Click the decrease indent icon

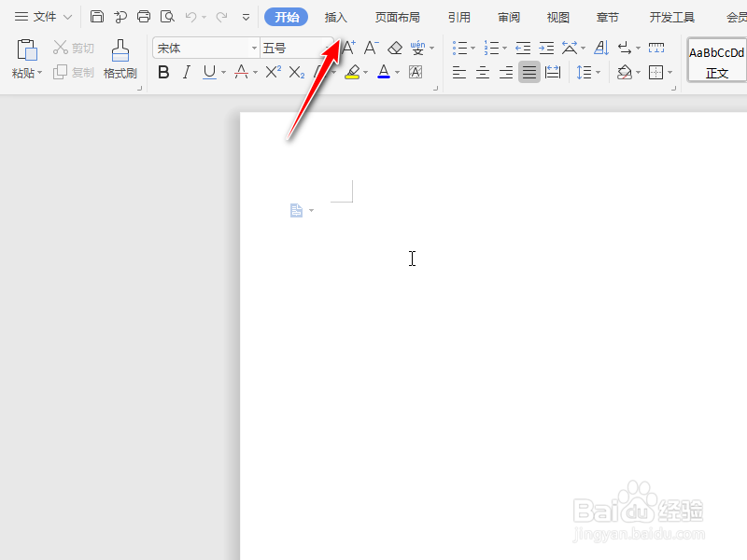click(x=523, y=48)
